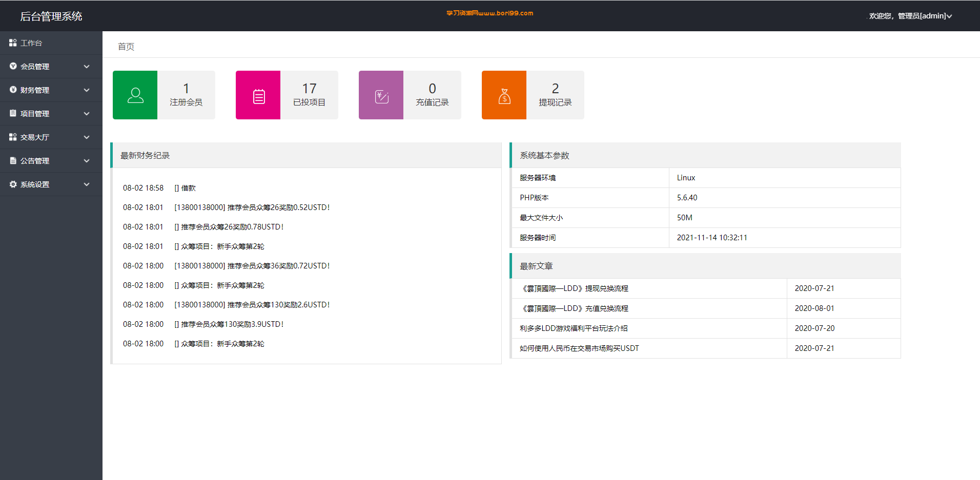Viewport: 980px width, 480px height.
Task: Open article 利多多LDD游戏福利平台玩法介绍
Action: click(x=574, y=328)
